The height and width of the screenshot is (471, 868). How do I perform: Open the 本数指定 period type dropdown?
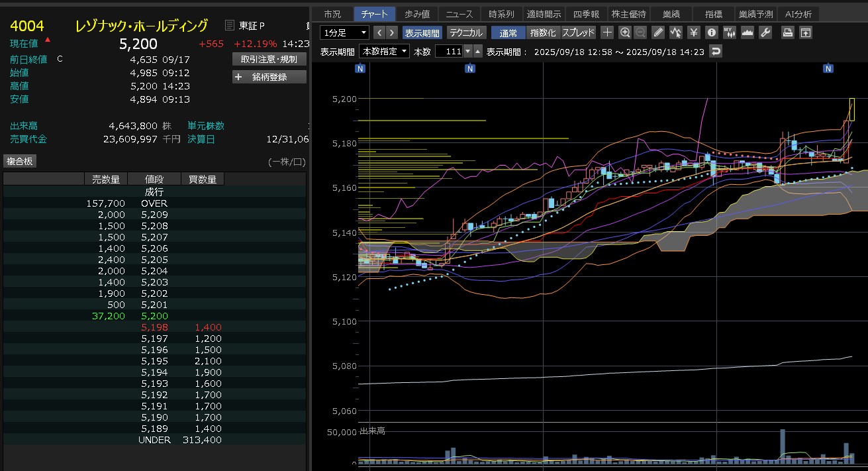[384, 51]
